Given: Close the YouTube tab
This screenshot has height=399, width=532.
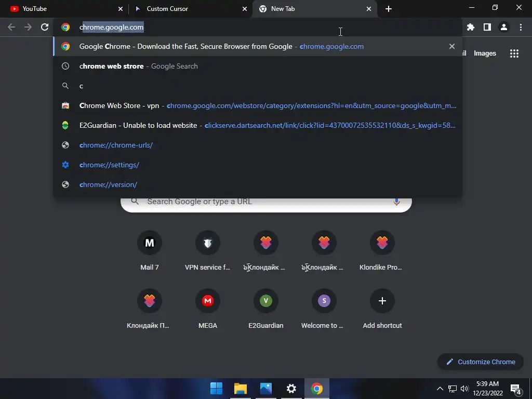Looking at the screenshot, I should 121,9.
